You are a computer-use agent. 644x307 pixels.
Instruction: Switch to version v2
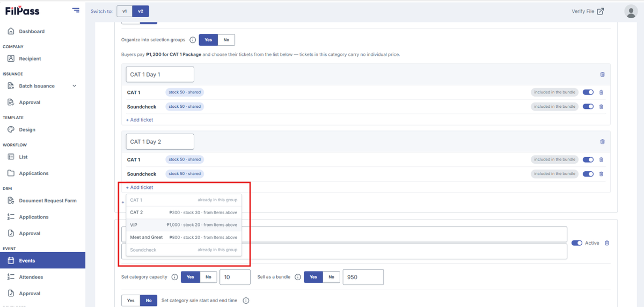point(141,11)
